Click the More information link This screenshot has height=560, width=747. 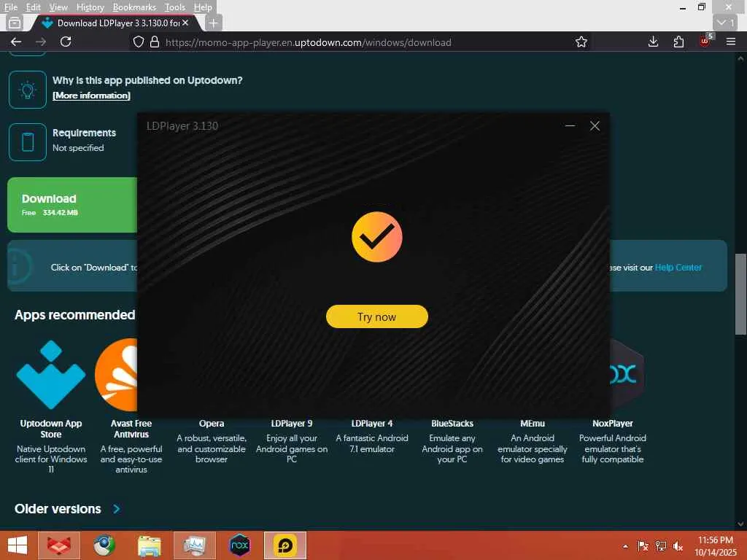(91, 96)
